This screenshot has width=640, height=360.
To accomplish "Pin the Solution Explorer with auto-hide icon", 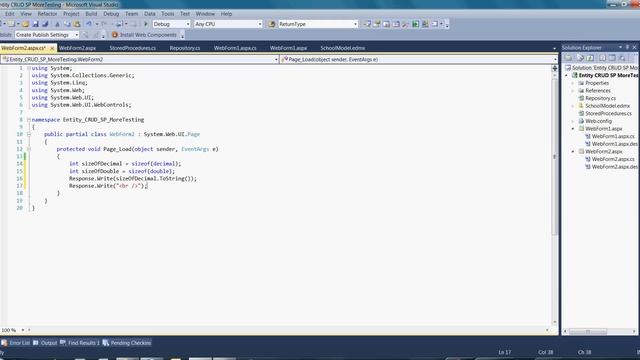I will pyautogui.click(x=627, y=47).
